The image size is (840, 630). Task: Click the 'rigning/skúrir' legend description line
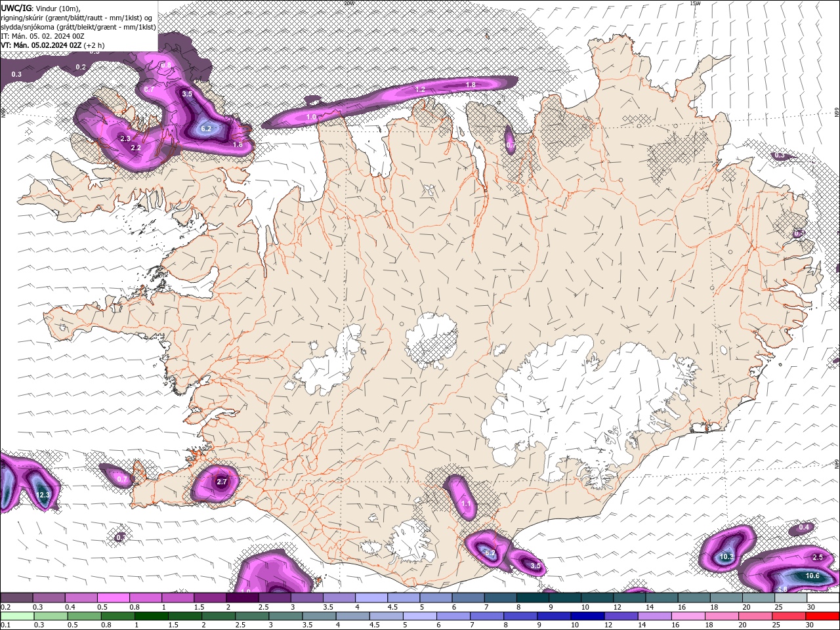[x=78, y=17]
